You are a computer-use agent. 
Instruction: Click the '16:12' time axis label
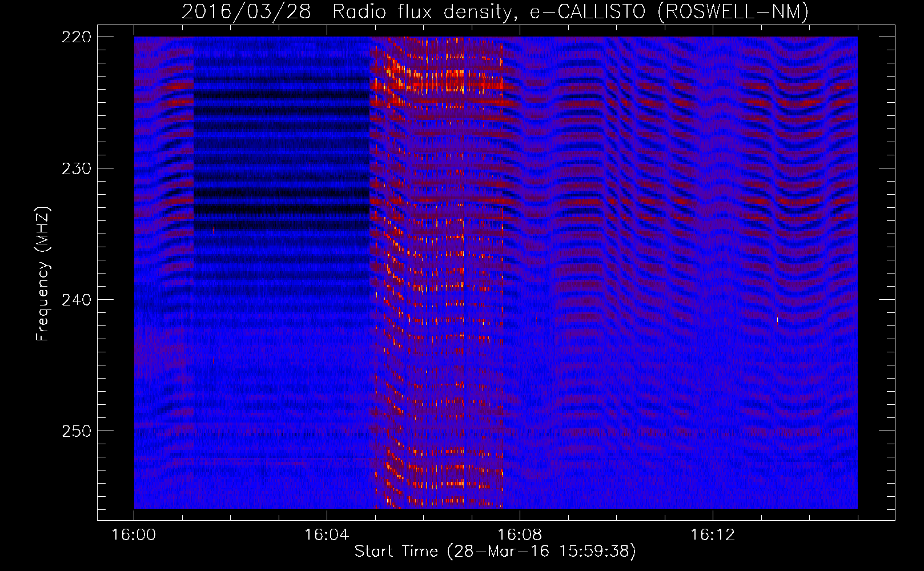click(x=713, y=535)
